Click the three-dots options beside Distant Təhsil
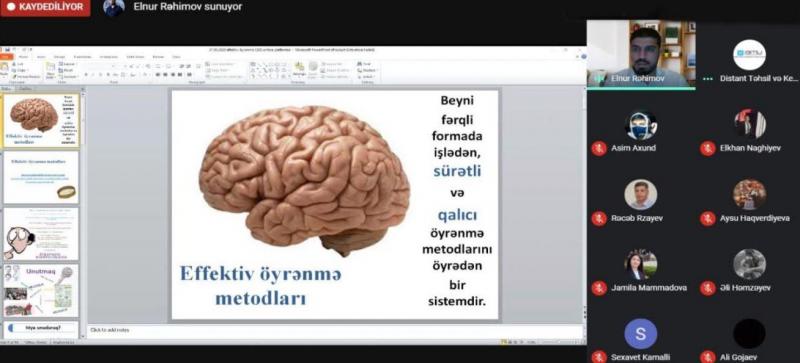Viewport: 800px width, 363px height. tap(707, 79)
